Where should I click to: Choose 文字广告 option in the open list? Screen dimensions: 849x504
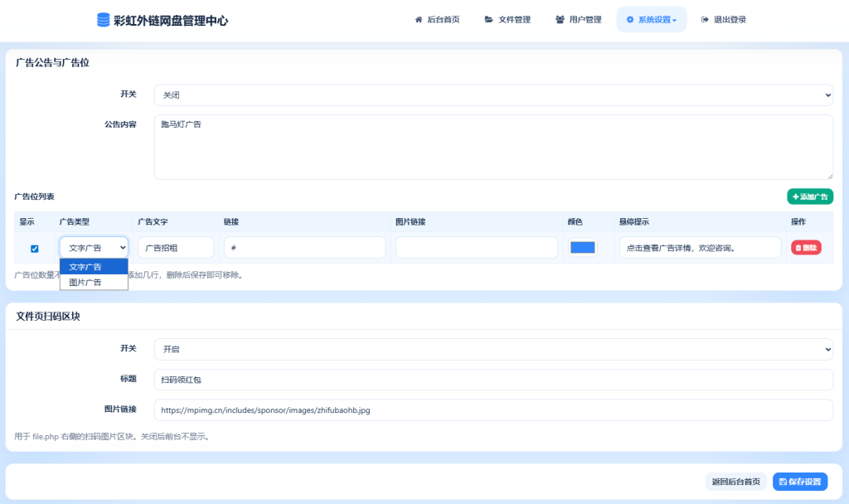point(95,267)
